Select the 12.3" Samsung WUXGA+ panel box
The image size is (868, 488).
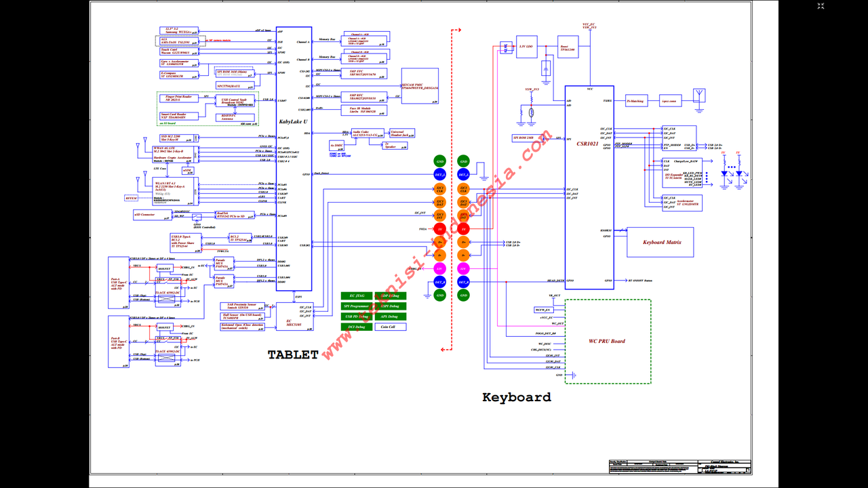tap(179, 30)
